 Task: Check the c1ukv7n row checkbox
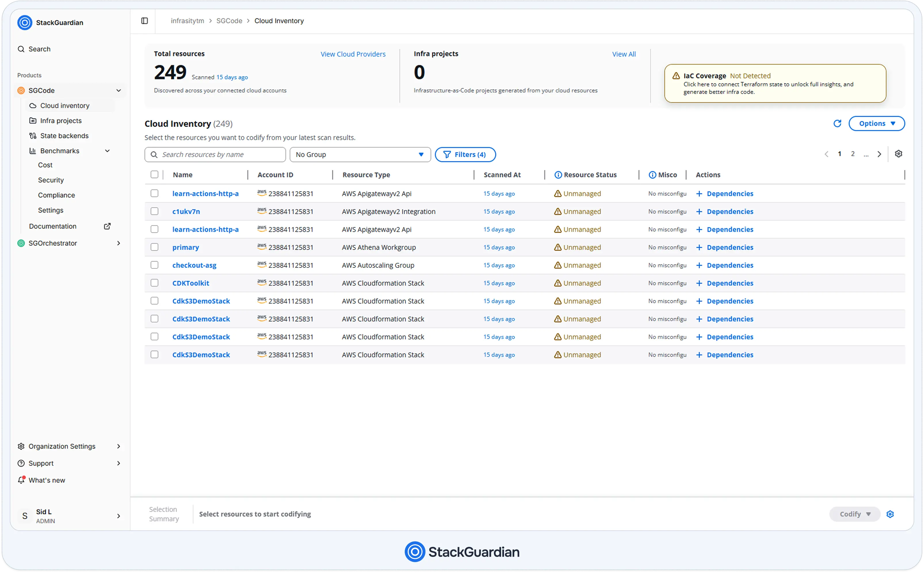click(x=154, y=211)
